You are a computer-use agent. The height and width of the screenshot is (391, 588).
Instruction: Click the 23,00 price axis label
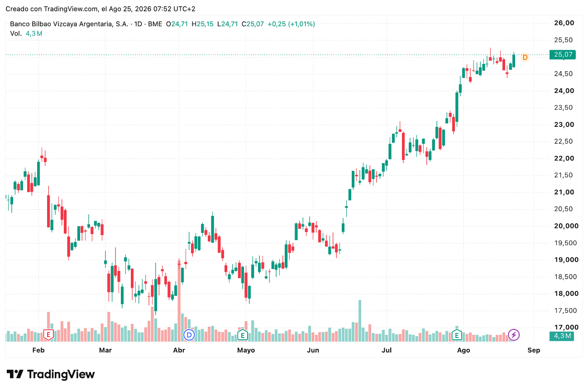564,125
